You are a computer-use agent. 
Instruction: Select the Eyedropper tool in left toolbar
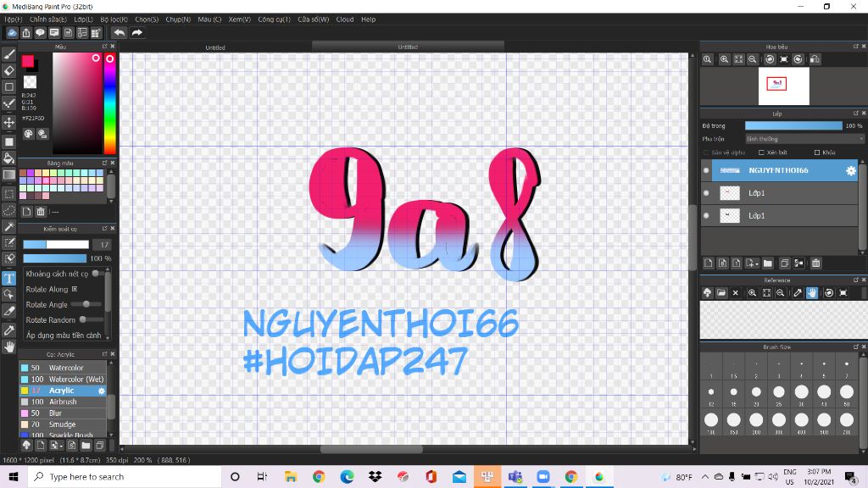click(x=8, y=330)
